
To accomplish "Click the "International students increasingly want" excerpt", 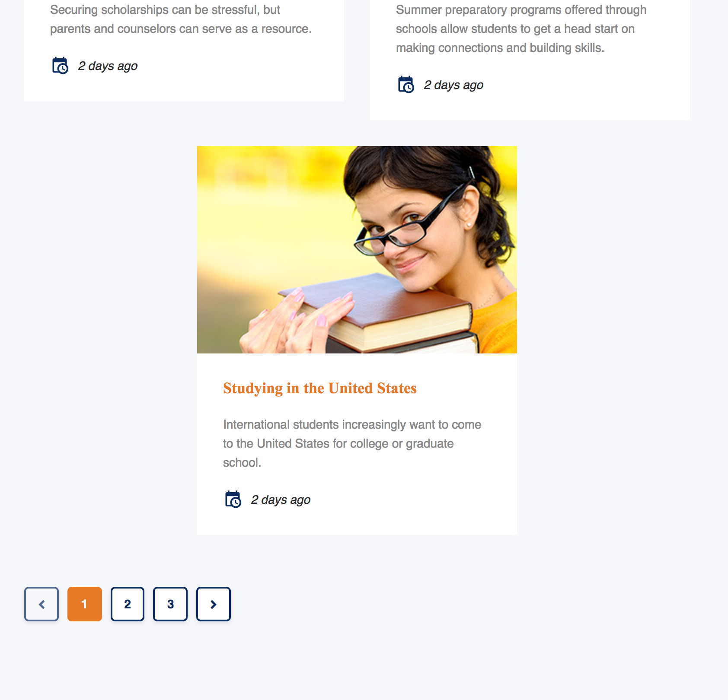I will click(352, 444).
